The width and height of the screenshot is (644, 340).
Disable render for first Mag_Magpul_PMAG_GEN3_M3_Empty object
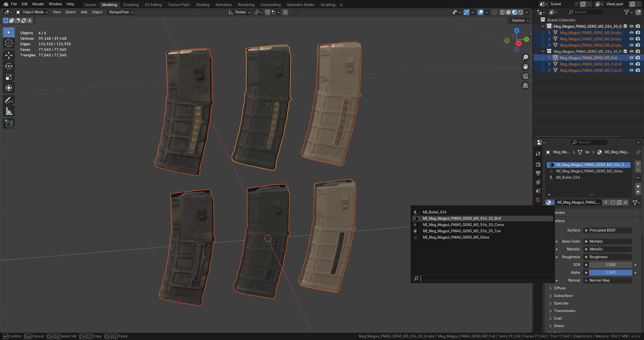638,32
